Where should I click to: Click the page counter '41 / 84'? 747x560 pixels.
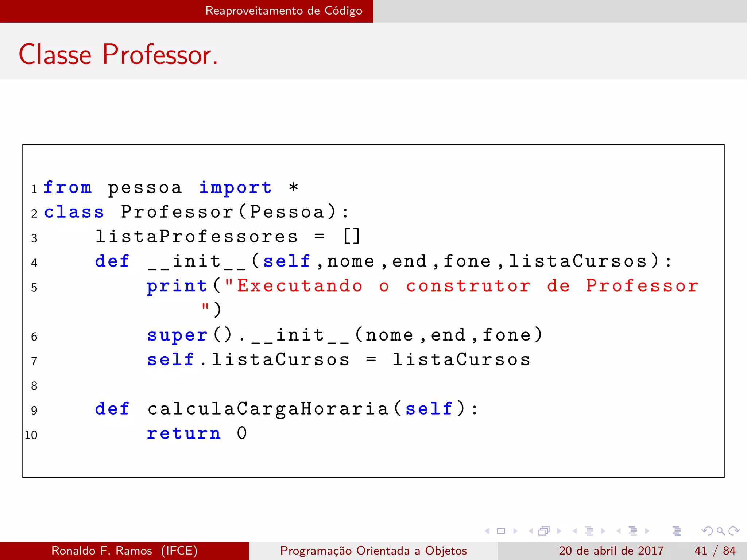pyautogui.click(x=715, y=551)
